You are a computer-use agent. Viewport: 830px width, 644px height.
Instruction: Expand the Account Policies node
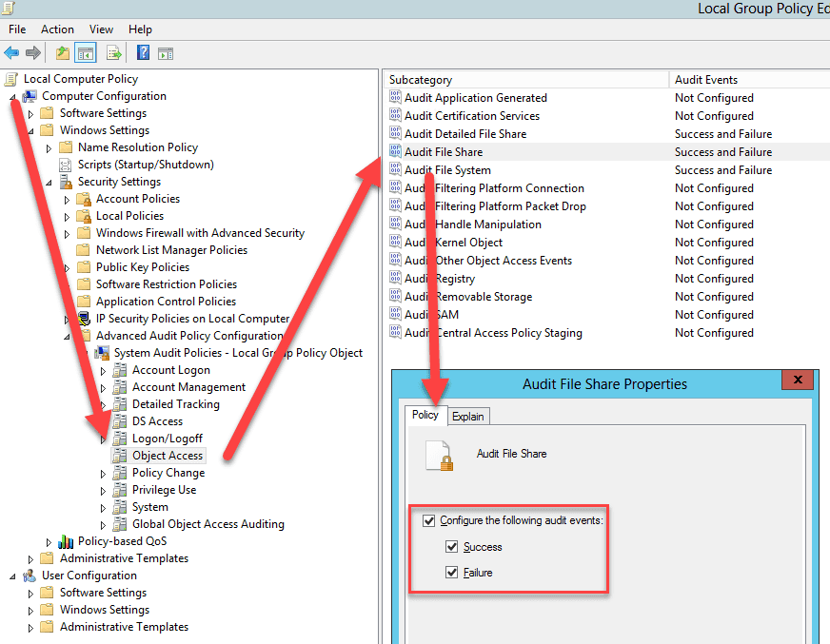click(68, 199)
